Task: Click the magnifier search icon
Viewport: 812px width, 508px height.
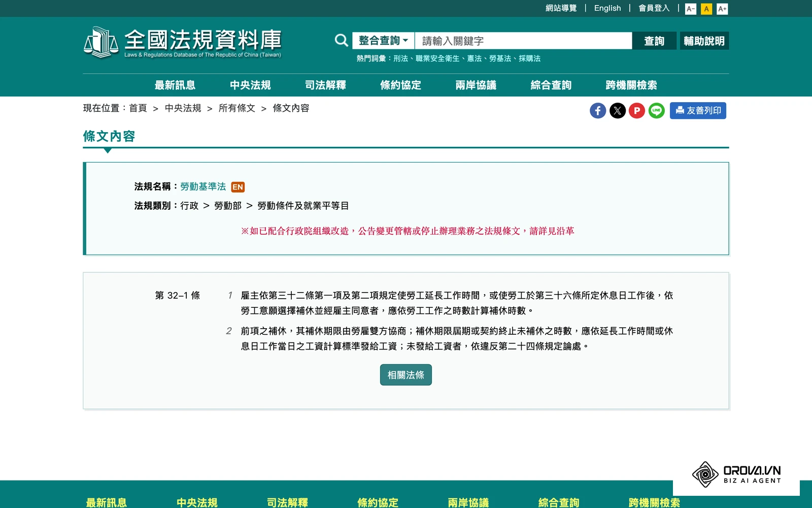Action: pos(341,41)
